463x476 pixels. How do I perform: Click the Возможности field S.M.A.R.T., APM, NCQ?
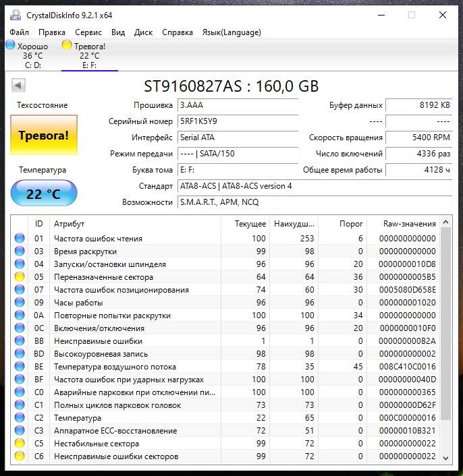click(x=315, y=202)
